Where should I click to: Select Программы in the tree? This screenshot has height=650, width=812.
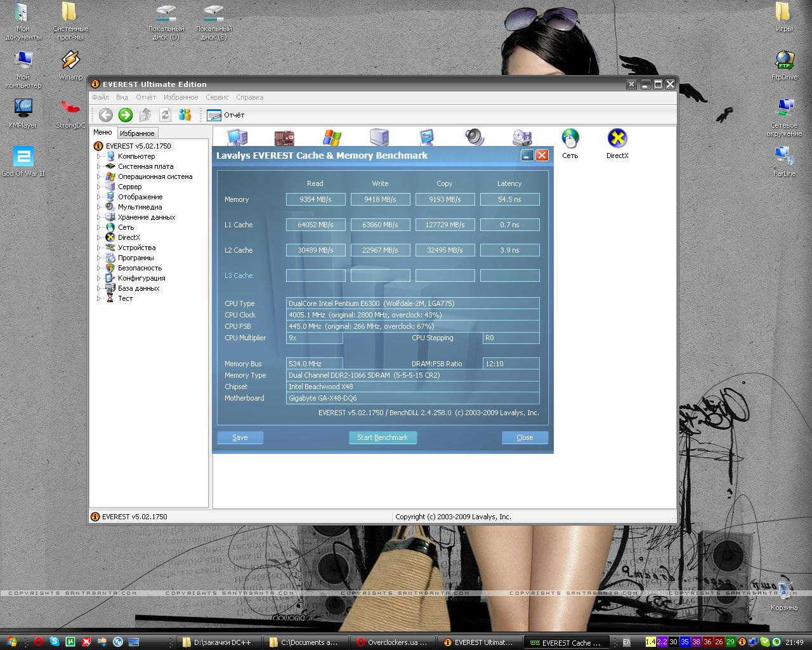pyautogui.click(x=136, y=258)
